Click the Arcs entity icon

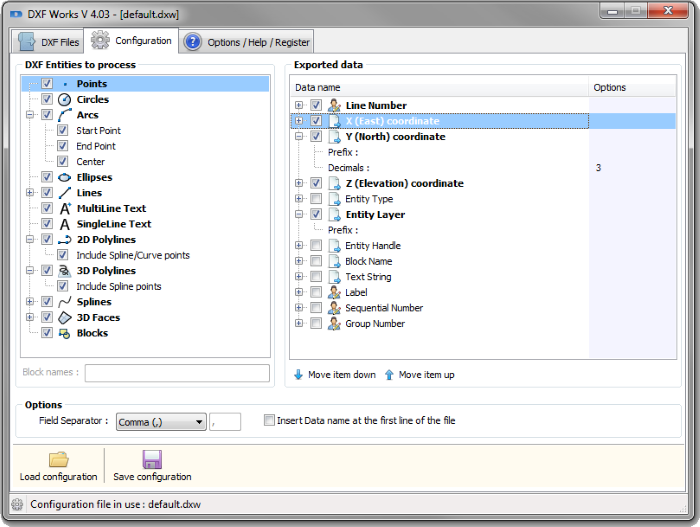pos(65,115)
